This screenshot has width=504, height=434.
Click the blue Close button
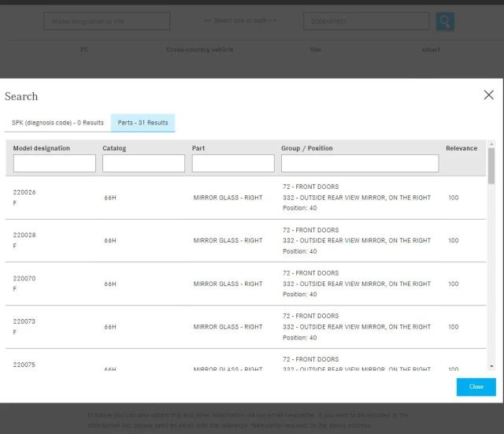pyautogui.click(x=476, y=387)
